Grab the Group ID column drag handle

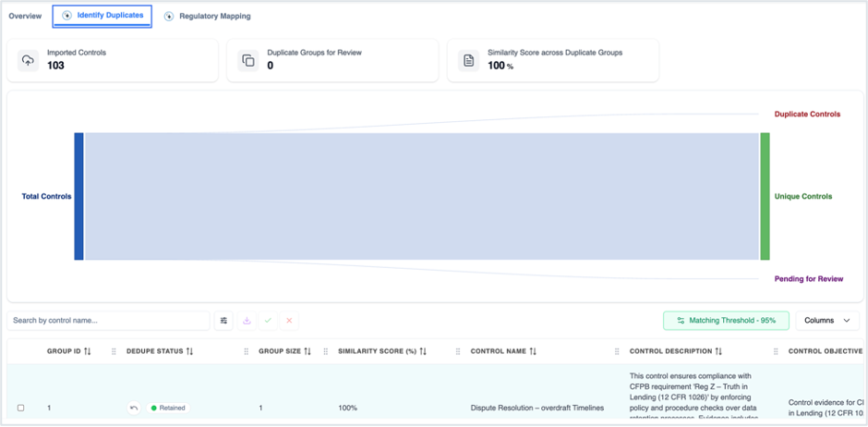(x=114, y=351)
